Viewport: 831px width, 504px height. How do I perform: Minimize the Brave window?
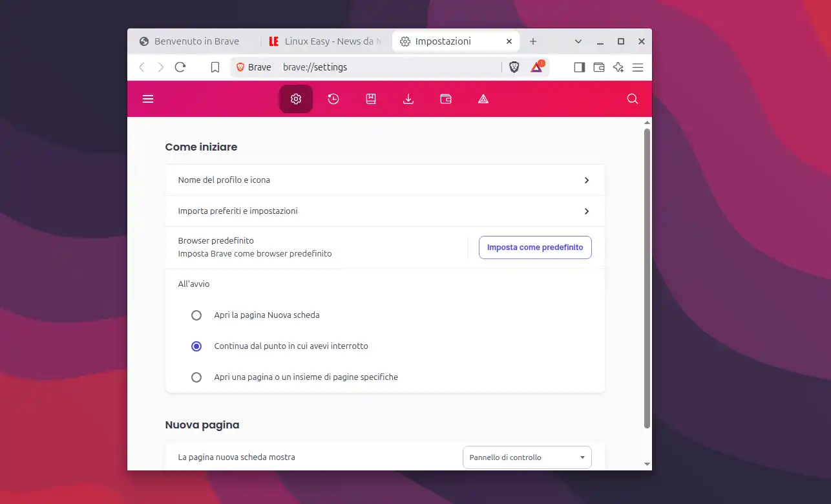(x=600, y=41)
